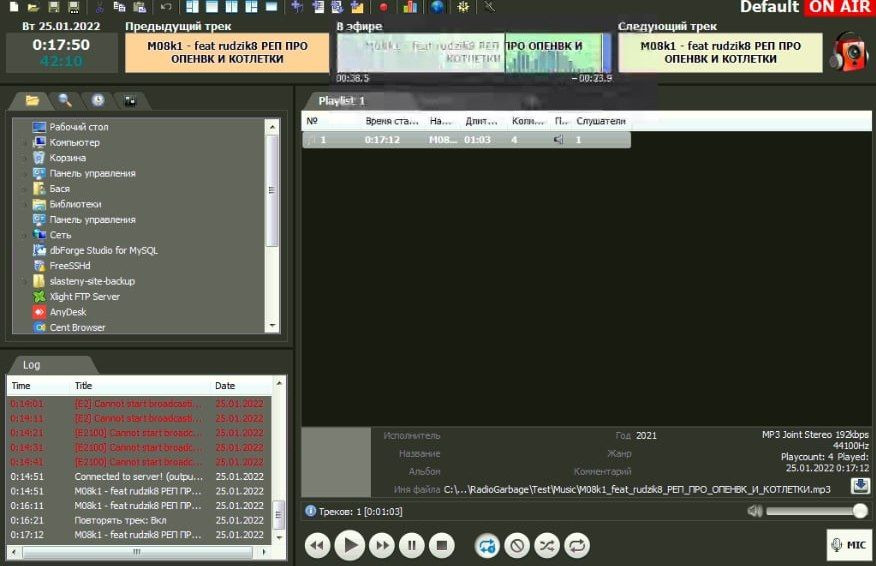Image resolution: width=876 pixels, height=566 pixels.
Task: Toggle repeat-track mode (highlighted blue button)
Action: tap(487, 545)
